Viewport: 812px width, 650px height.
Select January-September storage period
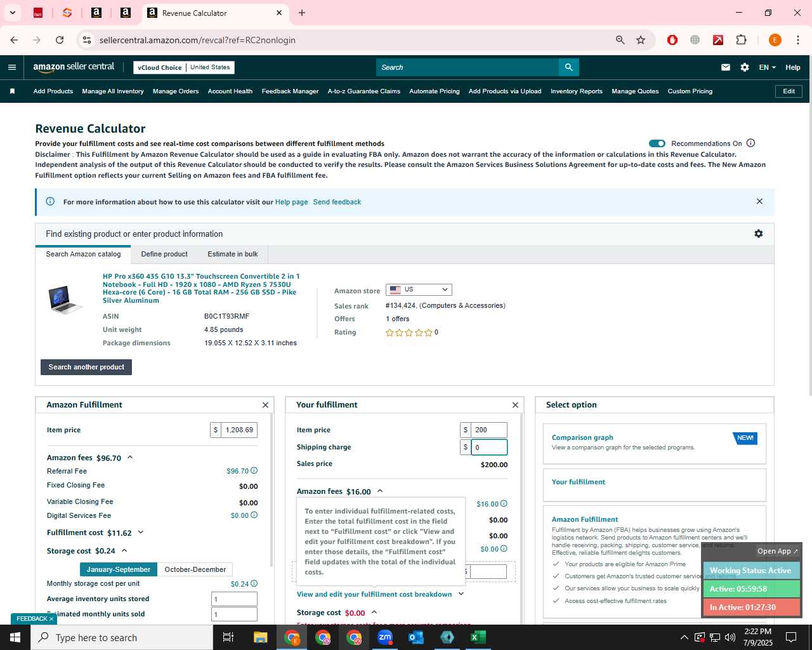click(x=119, y=569)
